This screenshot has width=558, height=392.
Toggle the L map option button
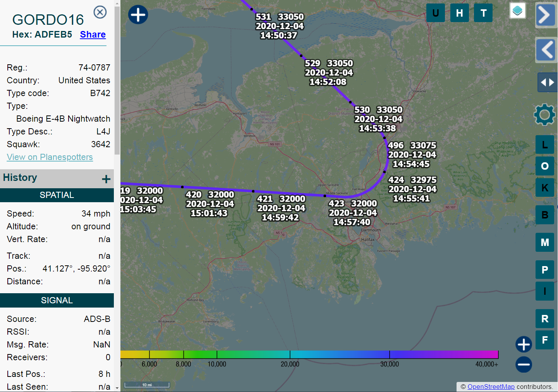click(x=545, y=145)
